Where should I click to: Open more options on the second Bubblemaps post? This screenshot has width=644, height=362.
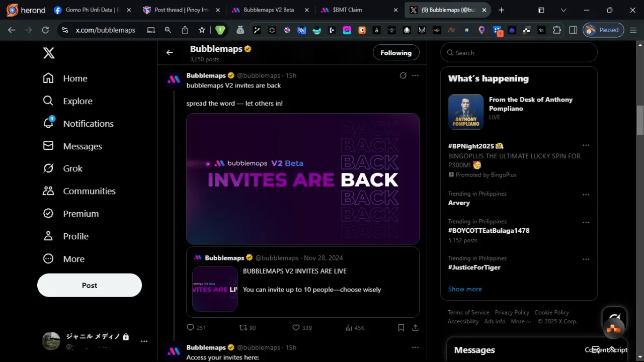415,347
